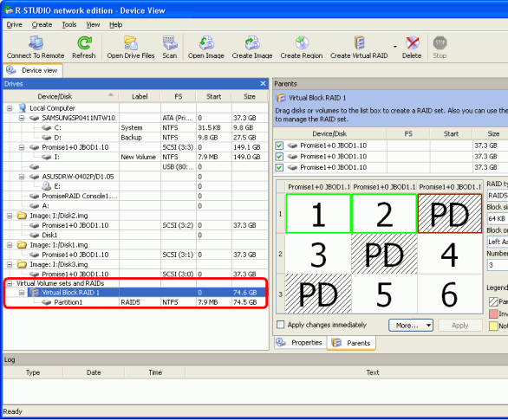Click the Type column header in Log
This screenshot has height=420, width=508.
[33, 372]
